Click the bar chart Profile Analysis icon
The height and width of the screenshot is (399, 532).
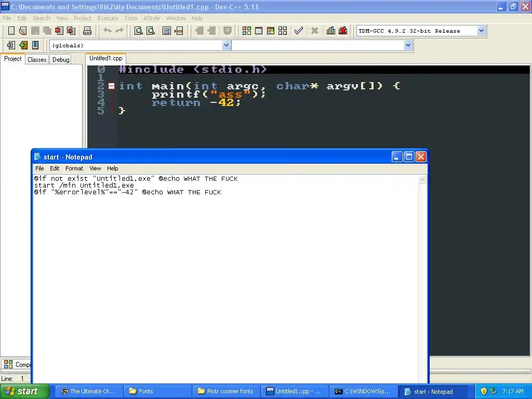click(x=331, y=31)
